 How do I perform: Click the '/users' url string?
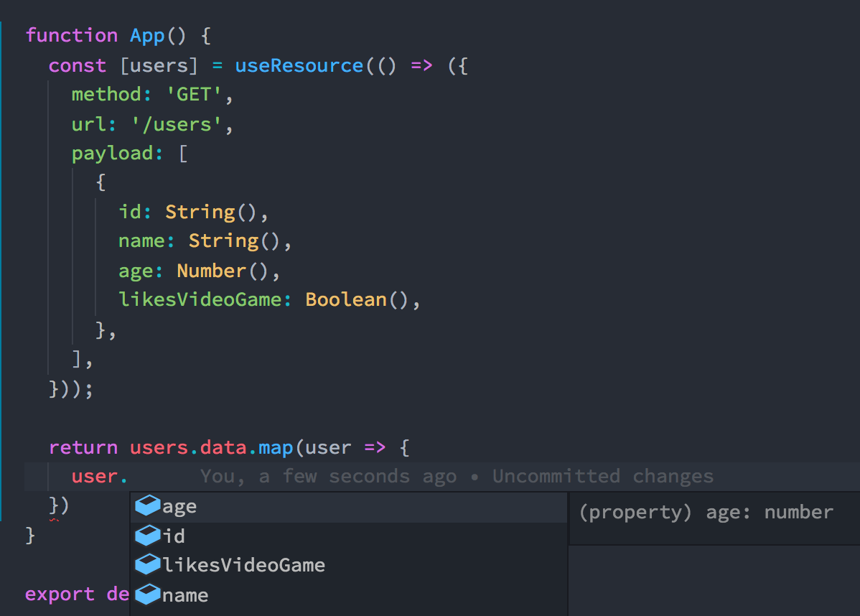click(179, 123)
